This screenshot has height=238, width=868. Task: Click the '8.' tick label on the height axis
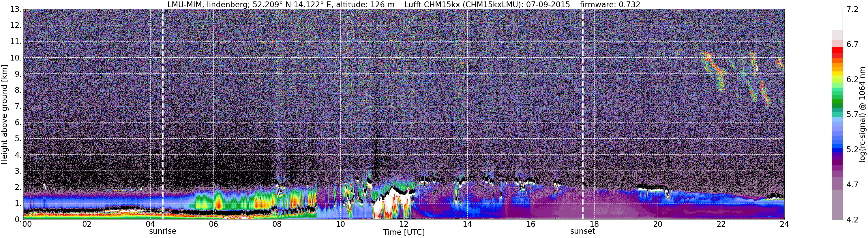(18, 90)
